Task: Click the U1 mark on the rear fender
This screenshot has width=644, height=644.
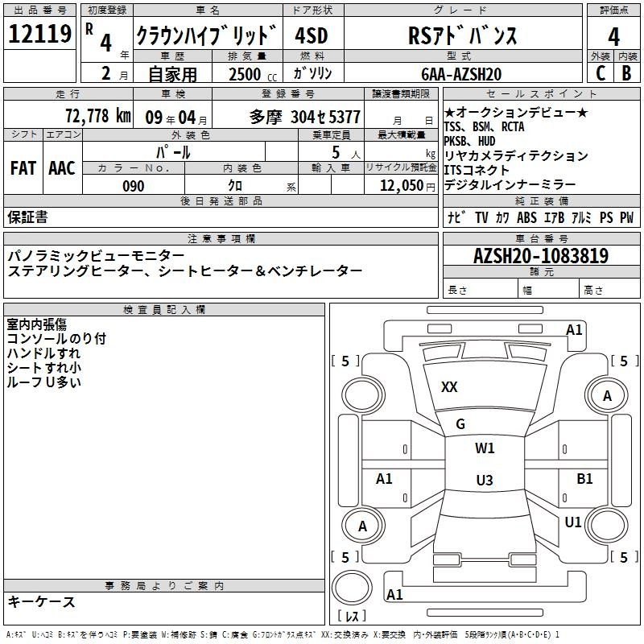Action: point(573,522)
